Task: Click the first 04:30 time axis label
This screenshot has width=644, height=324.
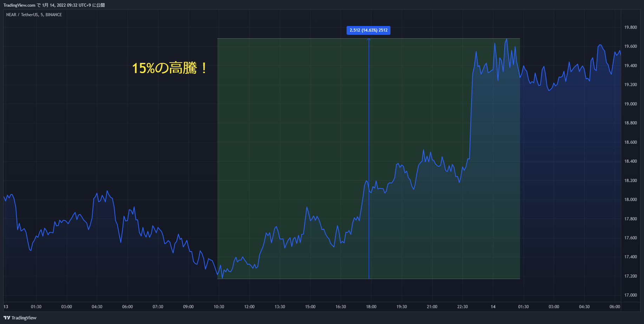Action: (x=97, y=307)
